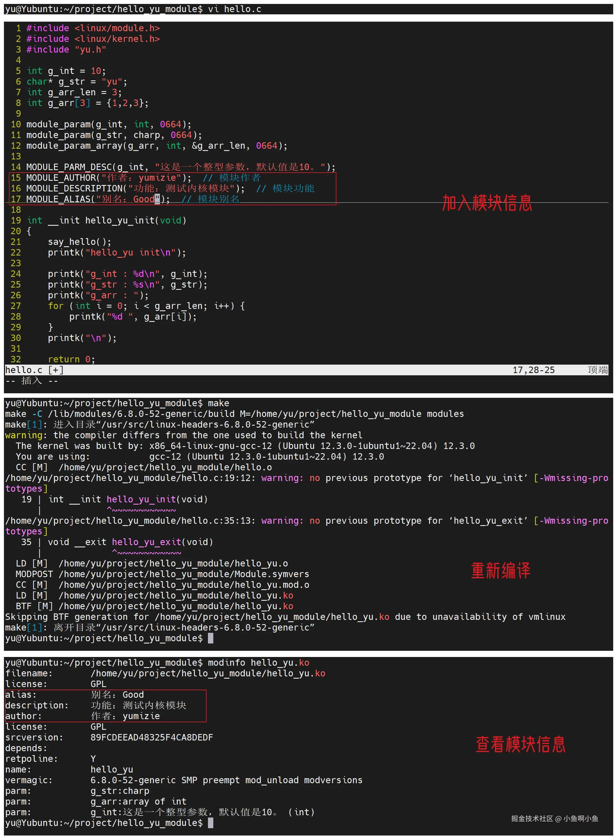Click the terminal cursor at the last prompt
Screen dimensions: 616x840
tap(210, 823)
